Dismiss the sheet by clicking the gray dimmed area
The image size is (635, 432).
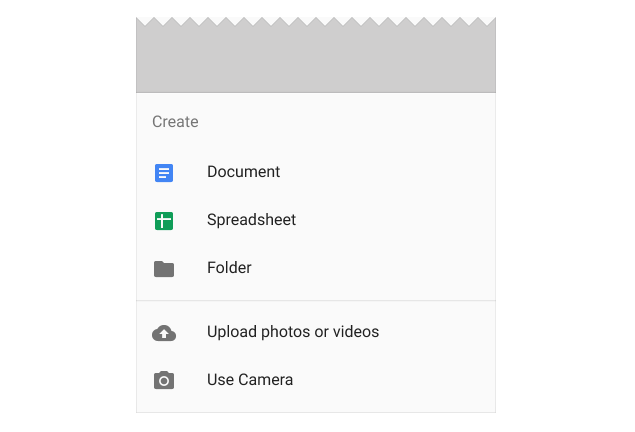(316, 59)
